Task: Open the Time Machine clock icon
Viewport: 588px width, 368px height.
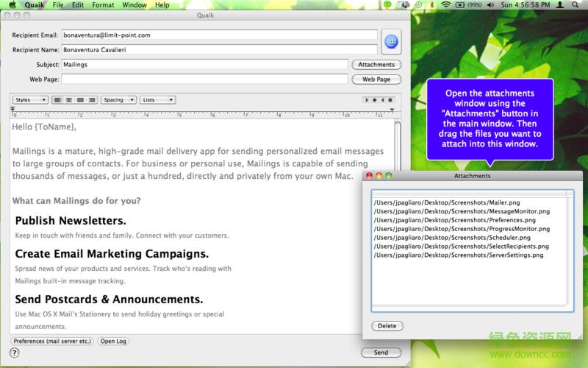Action: pos(417,4)
